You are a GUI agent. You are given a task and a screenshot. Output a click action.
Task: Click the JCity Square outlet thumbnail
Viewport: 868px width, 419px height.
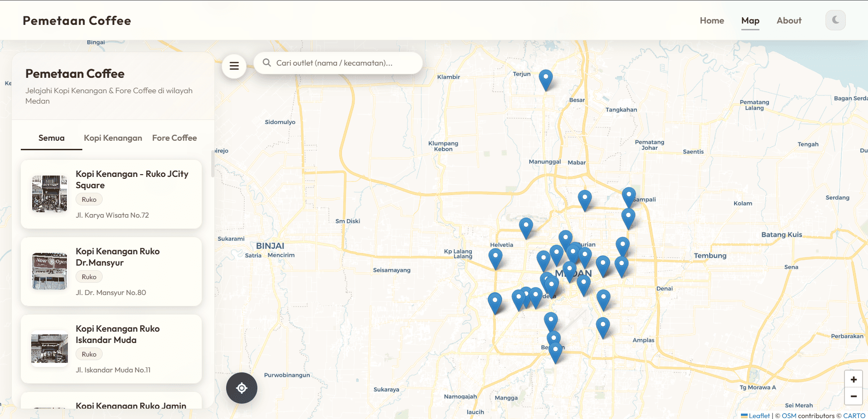pyautogui.click(x=49, y=194)
